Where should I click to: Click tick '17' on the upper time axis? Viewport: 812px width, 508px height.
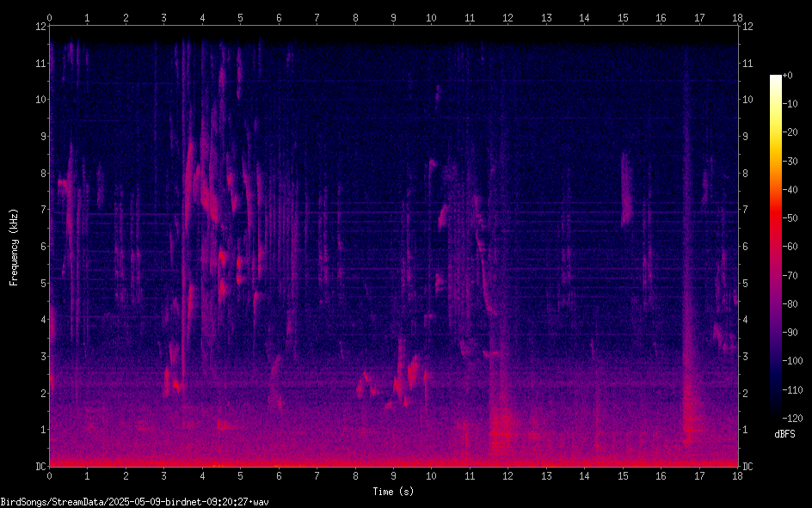pyautogui.click(x=699, y=18)
